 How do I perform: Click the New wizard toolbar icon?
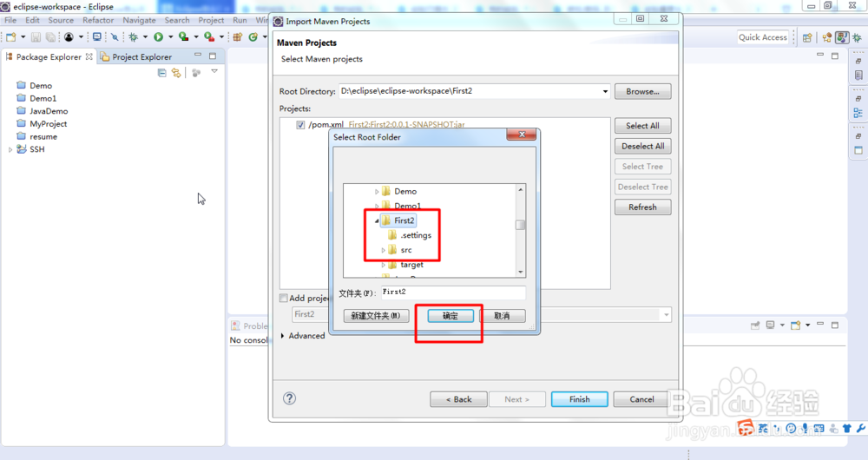pyautogui.click(x=11, y=37)
